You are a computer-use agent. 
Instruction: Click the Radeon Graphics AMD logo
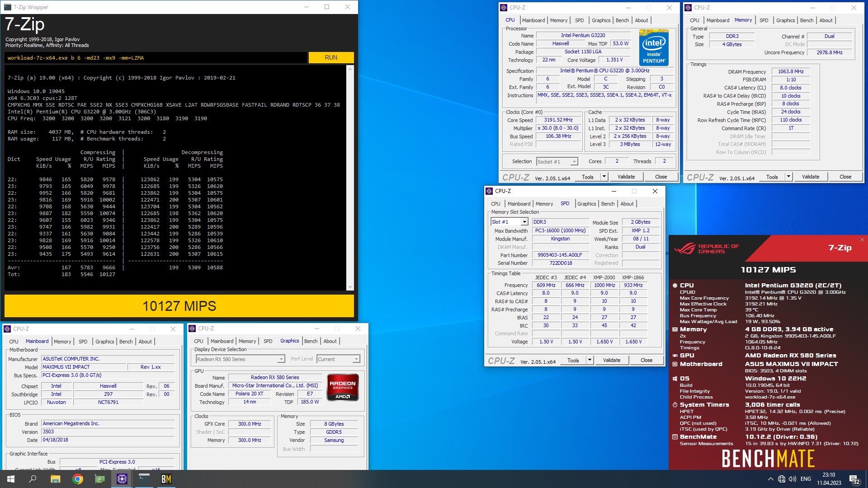click(343, 387)
